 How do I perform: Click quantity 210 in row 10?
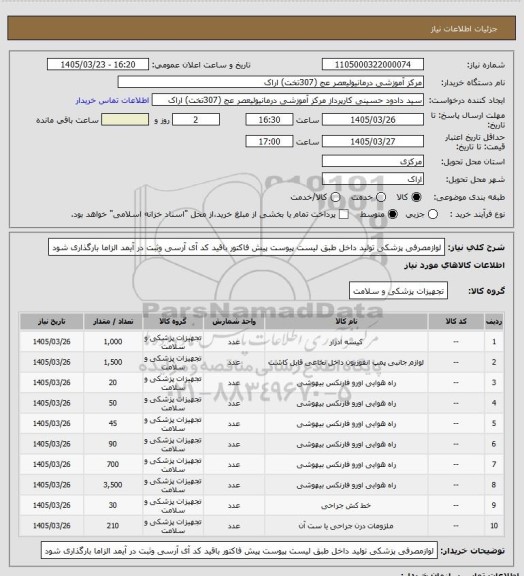click(113, 526)
